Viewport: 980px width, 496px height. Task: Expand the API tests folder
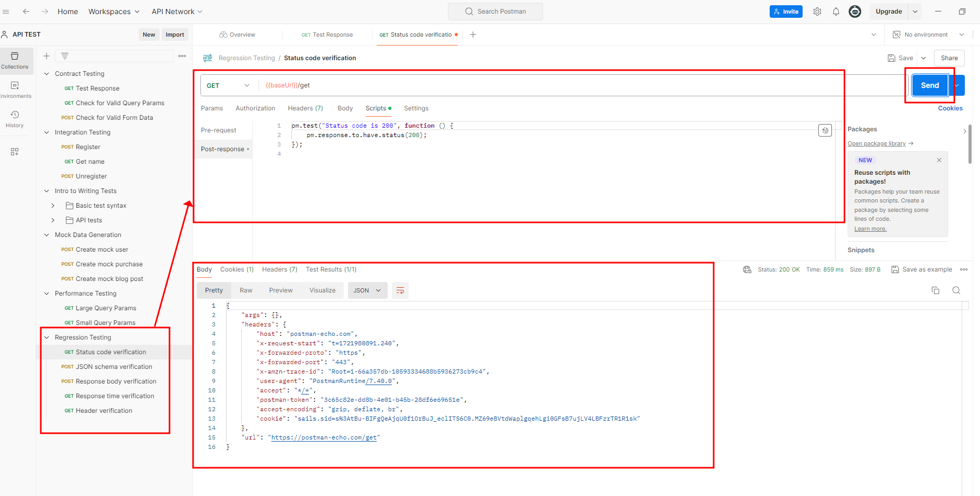tap(53, 220)
